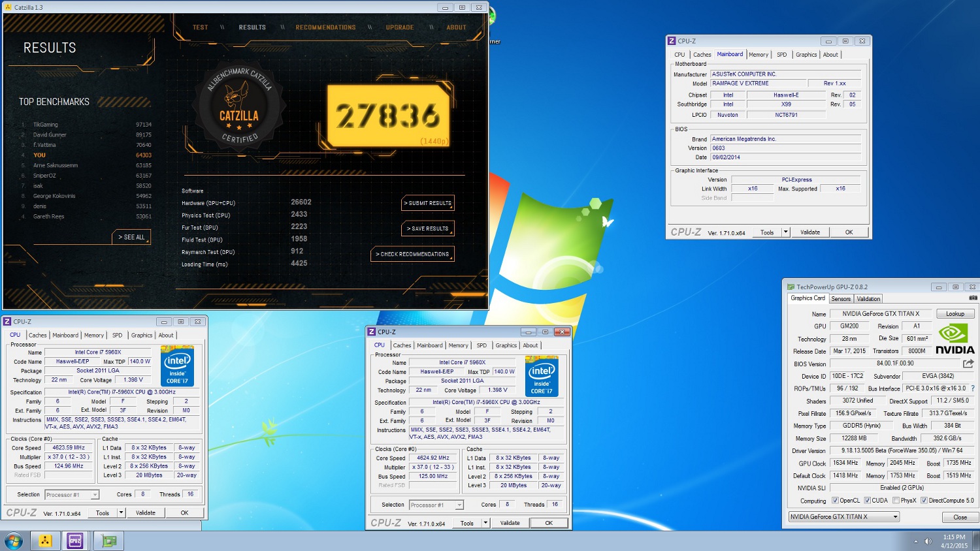Enable the PhysX checkbox in GPU-Z
Screen dimensions: 980x551
pyautogui.click(x=896, y=501)
